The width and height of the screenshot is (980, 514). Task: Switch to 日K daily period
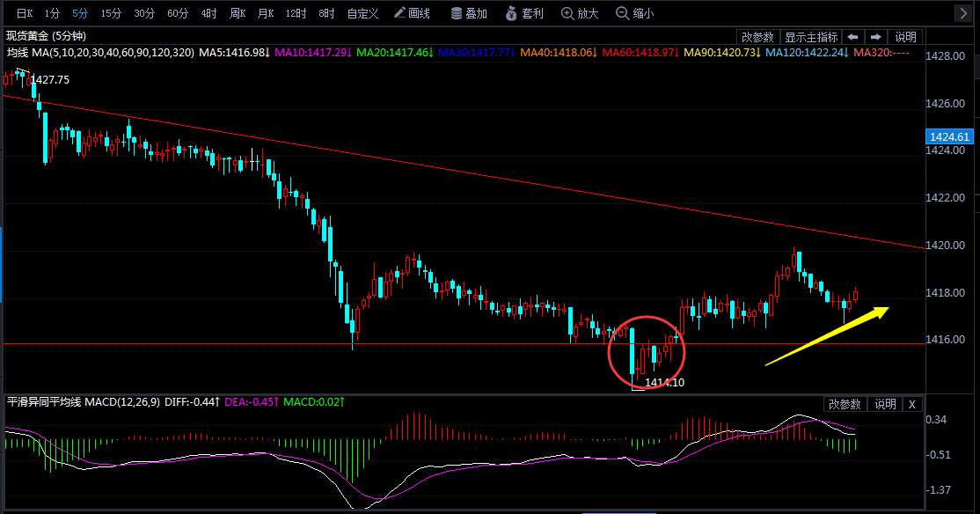pyautogui.click(x=25, y=13)
